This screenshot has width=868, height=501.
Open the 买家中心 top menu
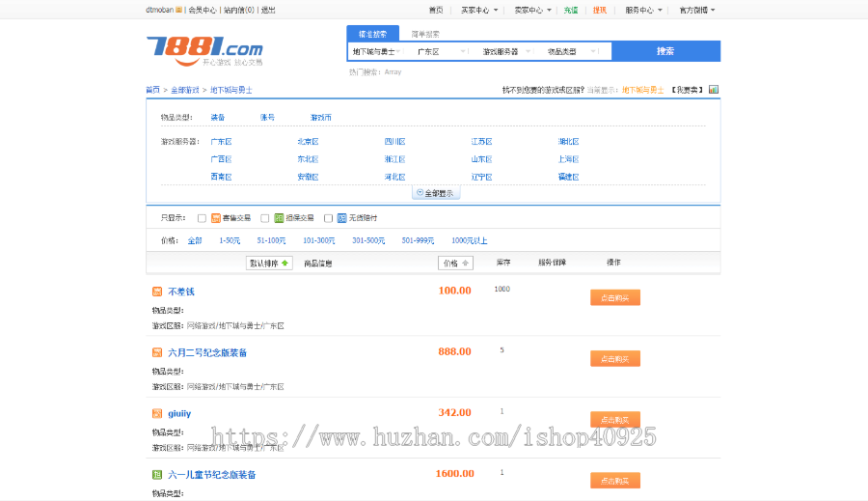click(479, 10)
